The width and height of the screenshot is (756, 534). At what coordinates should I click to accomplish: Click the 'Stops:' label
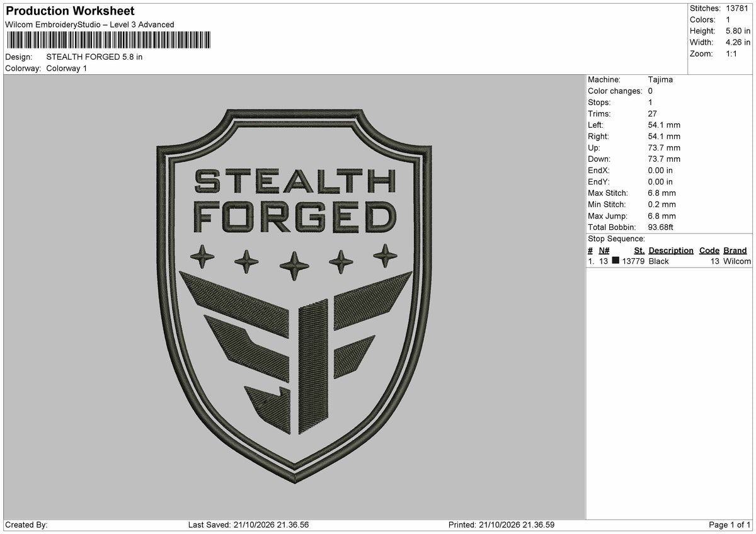click(x=599, y=102)
